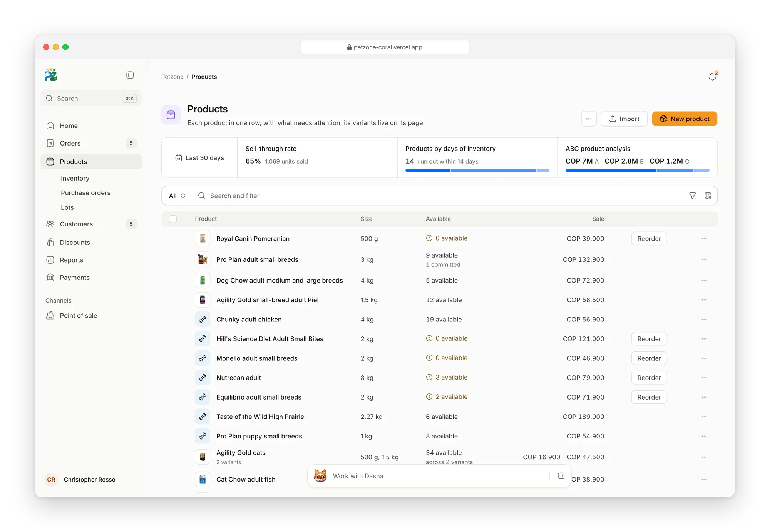Screen dimensions: 770x532
Task: Open the notifications bell
Action: tap(713, 77)
